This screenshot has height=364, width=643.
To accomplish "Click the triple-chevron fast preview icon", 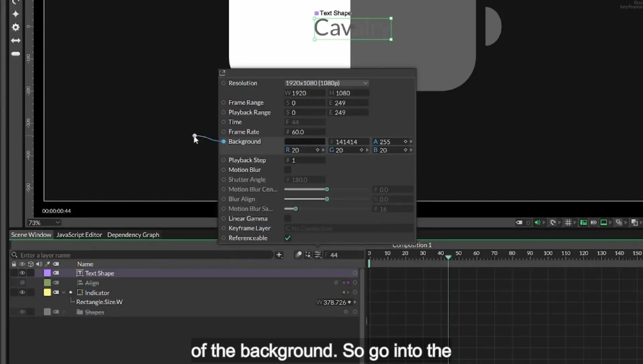I will (x=593, y=222).
